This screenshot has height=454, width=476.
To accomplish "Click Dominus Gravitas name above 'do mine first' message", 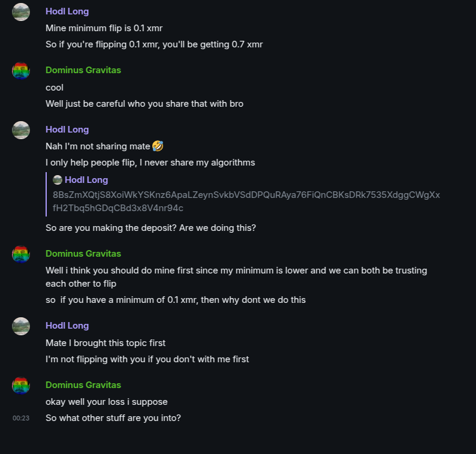I will [x=83, y=254].
